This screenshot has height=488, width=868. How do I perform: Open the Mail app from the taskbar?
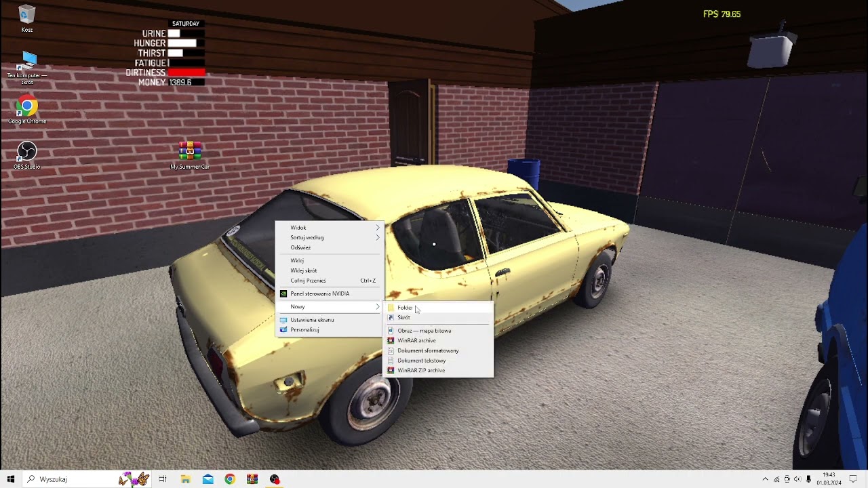click(x=208, y=479)
